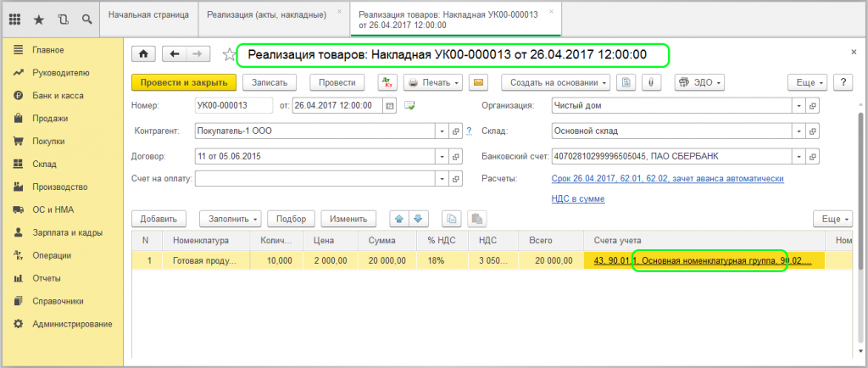Click the Провести button
The height and width of the screenshot is (368, 868).
(x=337, y=82)
